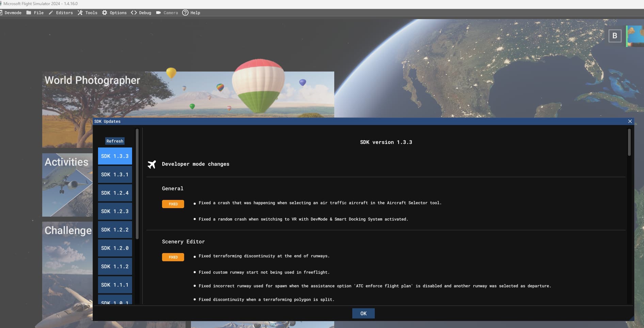The height and width of the screenshot is (328, 644).
Task: Select SDK 1.2.2 in version list
Action: pyautogui.click(x=115, y=230)
